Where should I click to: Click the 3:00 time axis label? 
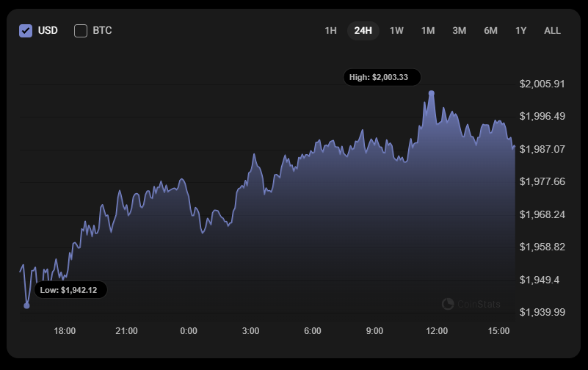[x=250, y=331]
